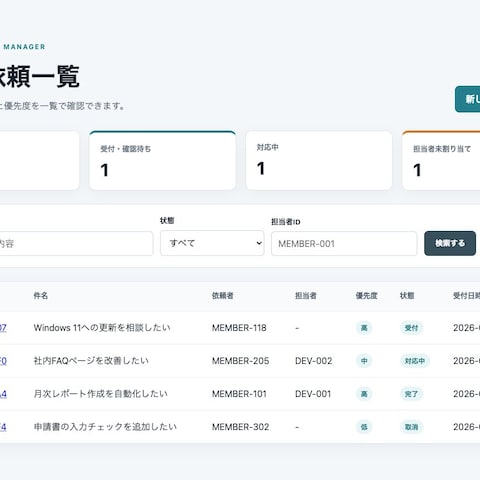The width and height of the screenshot is (480, 480).
Task: Click subject 'Windows 11への更新を相談したい'
Action: [x=102, y=328]
